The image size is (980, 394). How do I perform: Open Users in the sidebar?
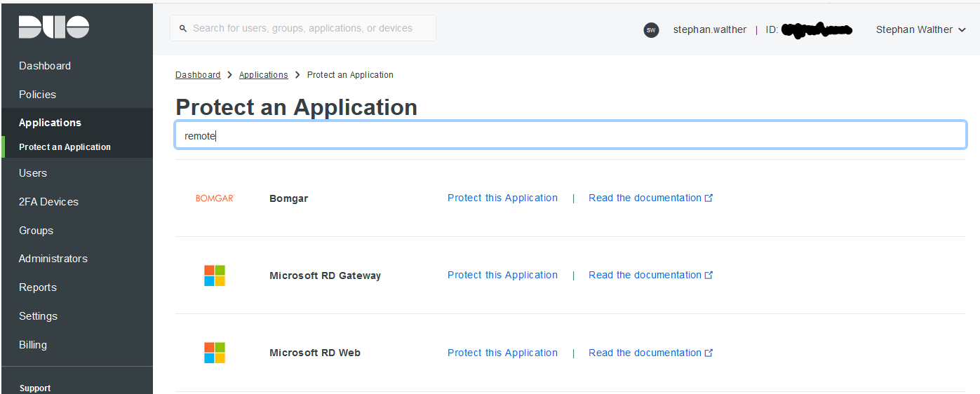[33, 173]
